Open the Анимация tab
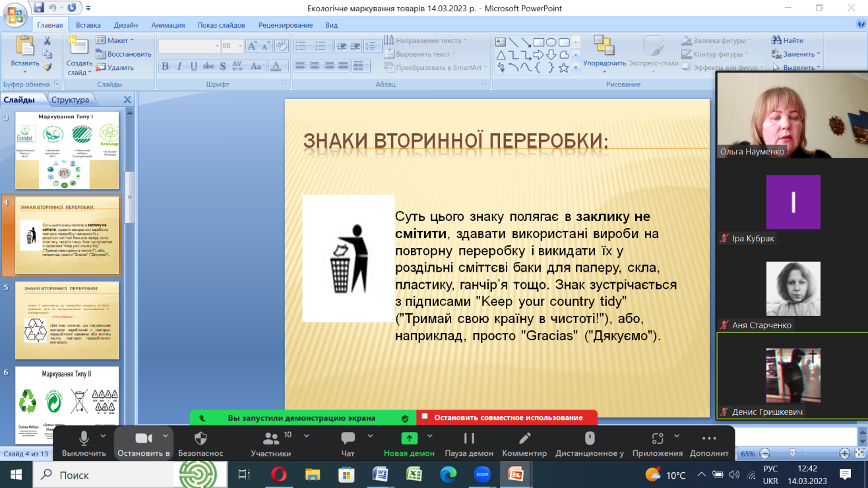The width and height of the screenshot is (868, 488). (x=168, y=25)
